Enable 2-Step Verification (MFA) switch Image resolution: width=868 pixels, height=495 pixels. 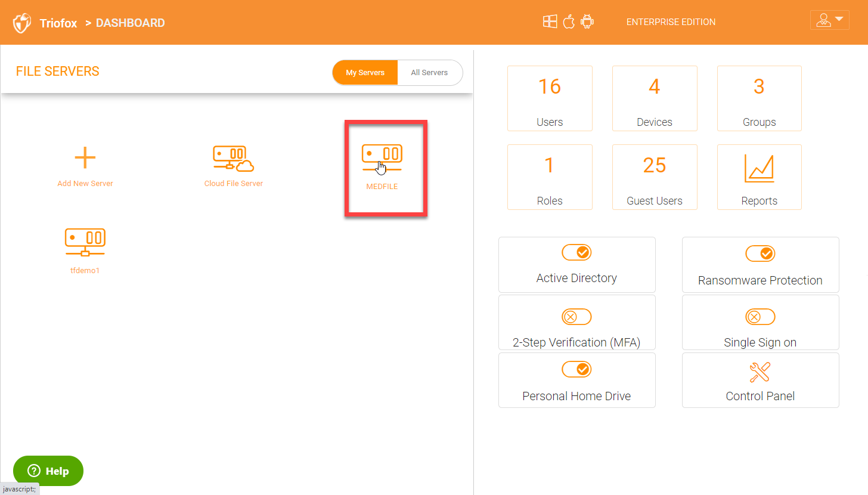point(576,317)
